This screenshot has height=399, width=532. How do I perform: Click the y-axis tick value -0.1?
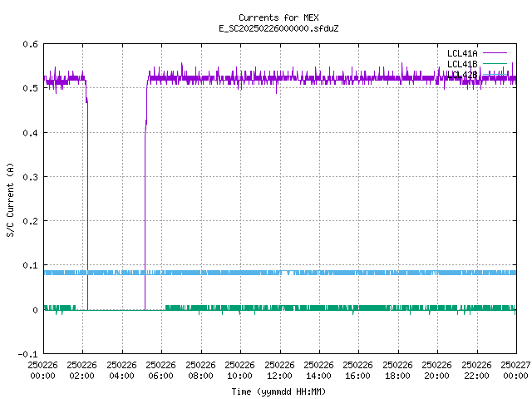click(27, 354)
